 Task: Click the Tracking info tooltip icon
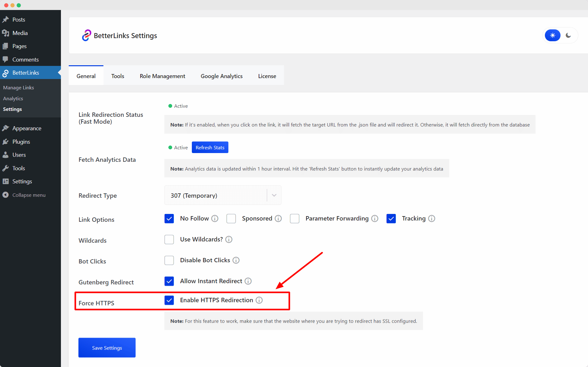coord(432,218)
